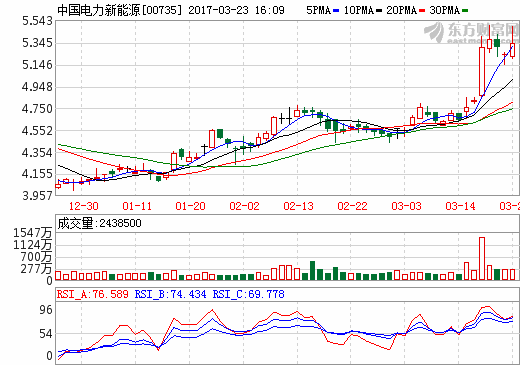Click the 4.354 price axis label

(37, 153)
